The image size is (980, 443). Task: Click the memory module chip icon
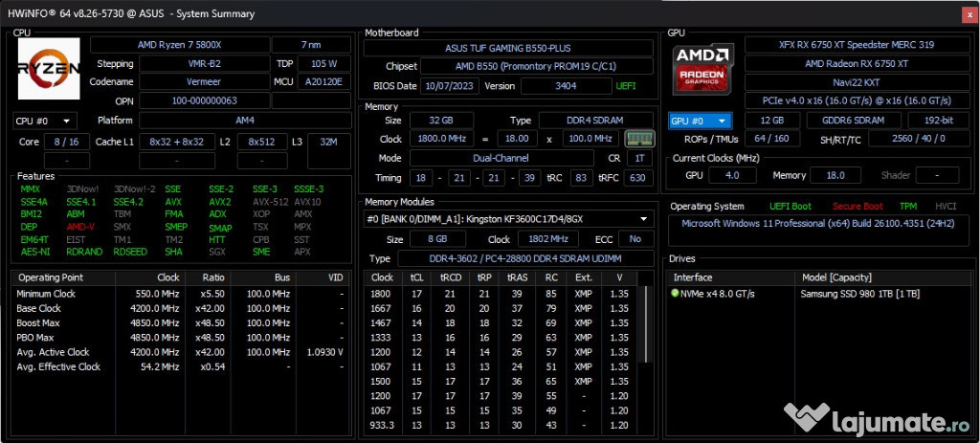[639, 138]
